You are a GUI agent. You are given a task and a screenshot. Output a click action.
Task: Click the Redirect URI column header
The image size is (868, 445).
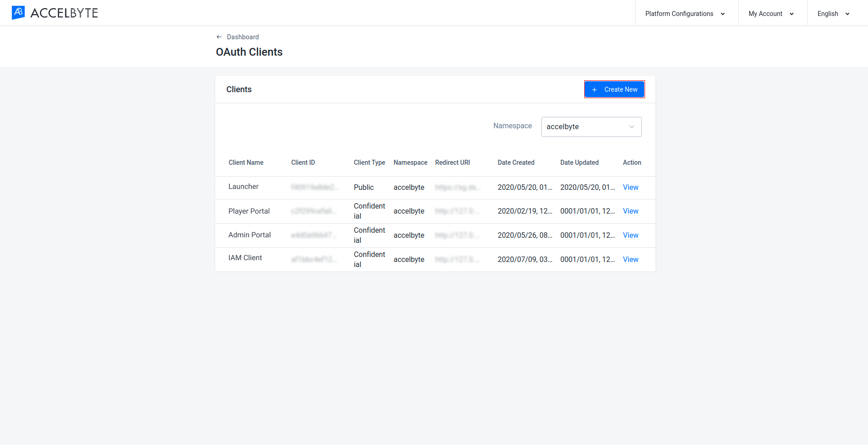pyautogui.click(x=452, y=162)
